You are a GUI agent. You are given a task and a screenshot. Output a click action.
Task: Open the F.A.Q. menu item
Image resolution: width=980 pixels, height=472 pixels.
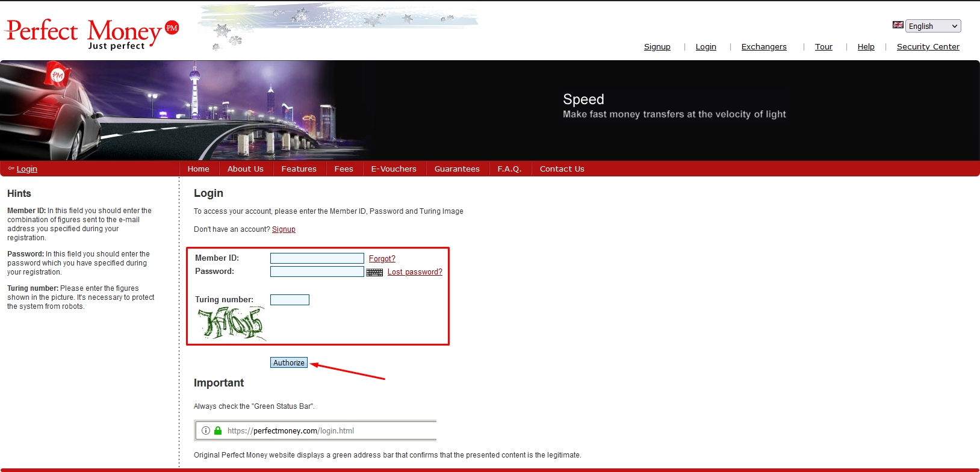(509, 169)
